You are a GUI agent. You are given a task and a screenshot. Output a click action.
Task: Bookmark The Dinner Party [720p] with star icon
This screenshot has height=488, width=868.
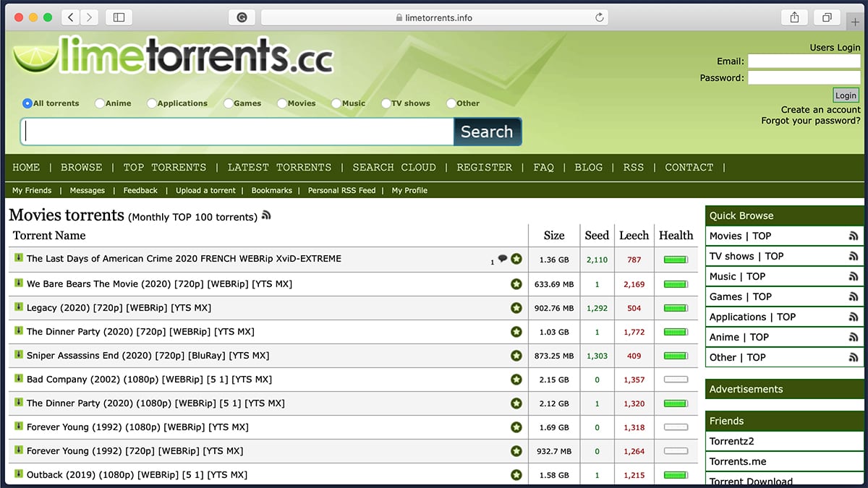coord(516,332)
